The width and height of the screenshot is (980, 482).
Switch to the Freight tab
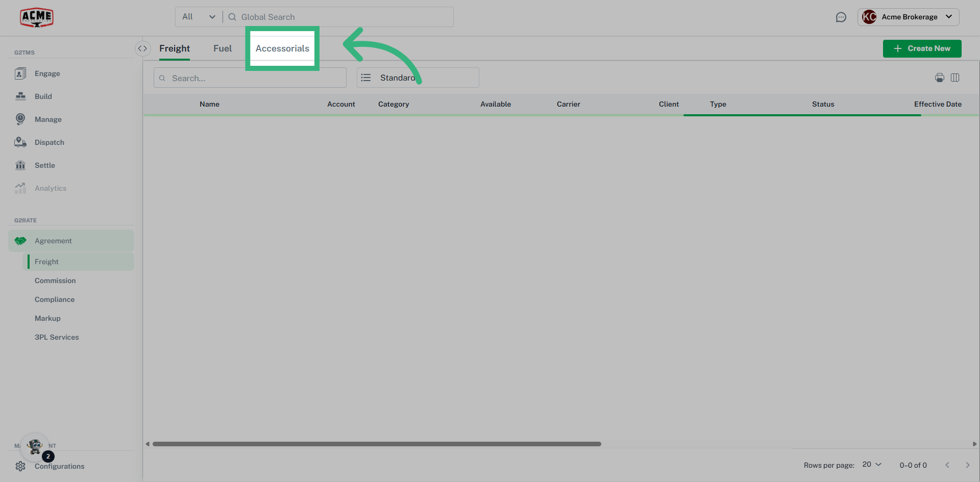(175, 48)
